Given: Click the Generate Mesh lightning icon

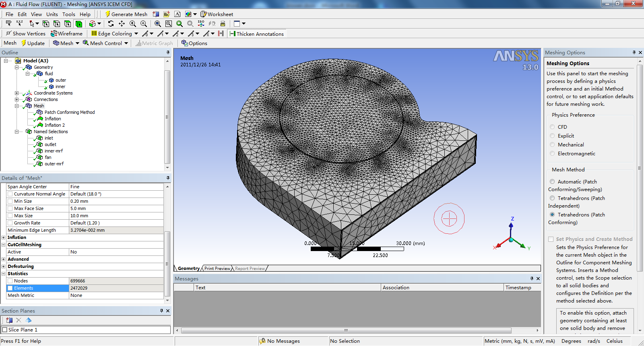Looking at the screenshot, I should pyautogui.click(x=107, y=14).
